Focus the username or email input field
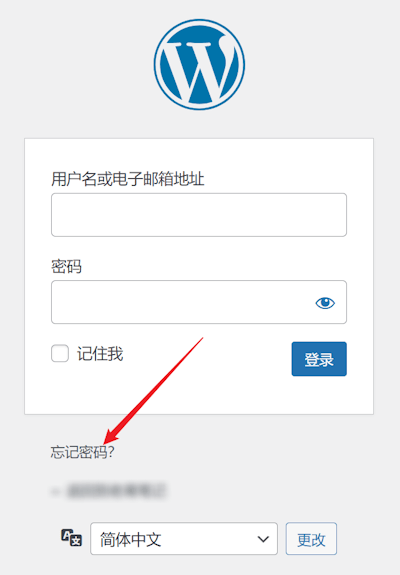Screen dimensions: 400x575 click(x=199, y=215)
